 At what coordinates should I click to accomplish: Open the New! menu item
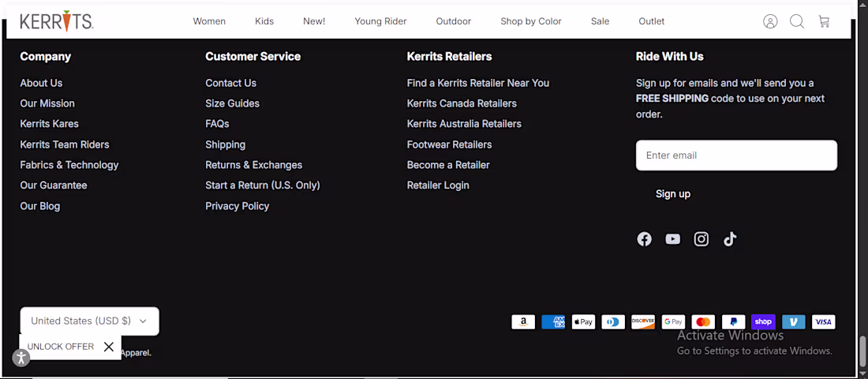click(x=314, y=21)
